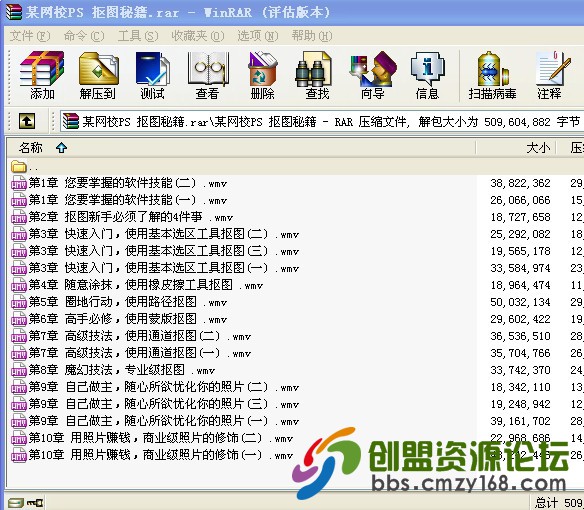The height and width of the screenshot is (510, 584).
Task: Open the 选项(N) menu
Action: tap(258, 36)
